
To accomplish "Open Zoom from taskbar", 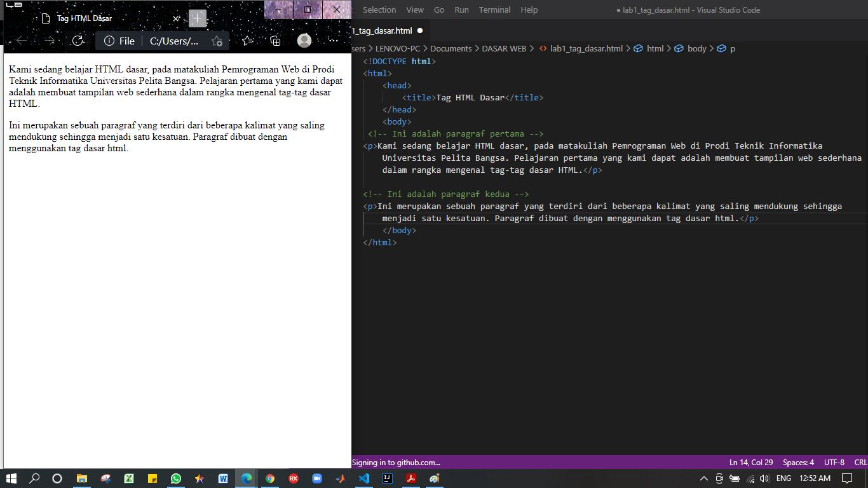I will [x=317, y=478].
